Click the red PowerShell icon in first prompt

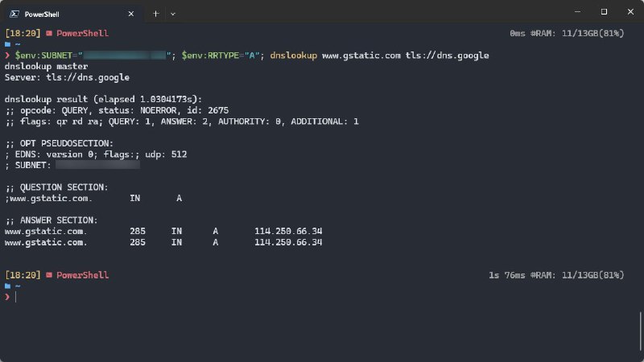pos(50,34)
